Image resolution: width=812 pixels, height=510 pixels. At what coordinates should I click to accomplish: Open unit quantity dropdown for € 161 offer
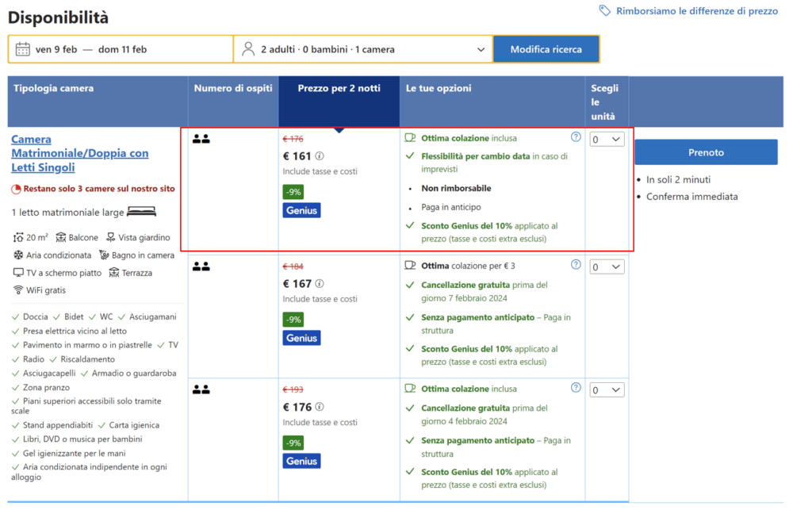point(607,140)
